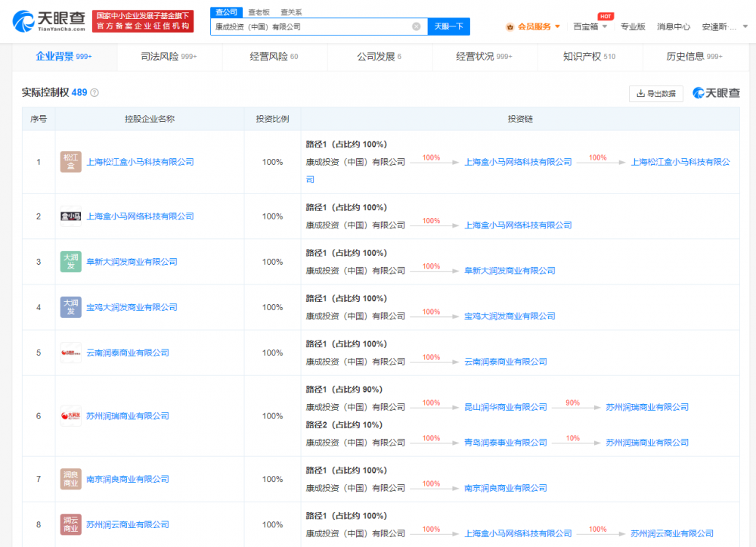756x547 pixels.
Task: Click 苏州润云商业有限公司 at end of row 8 chain
Action: tap(672, 533)
